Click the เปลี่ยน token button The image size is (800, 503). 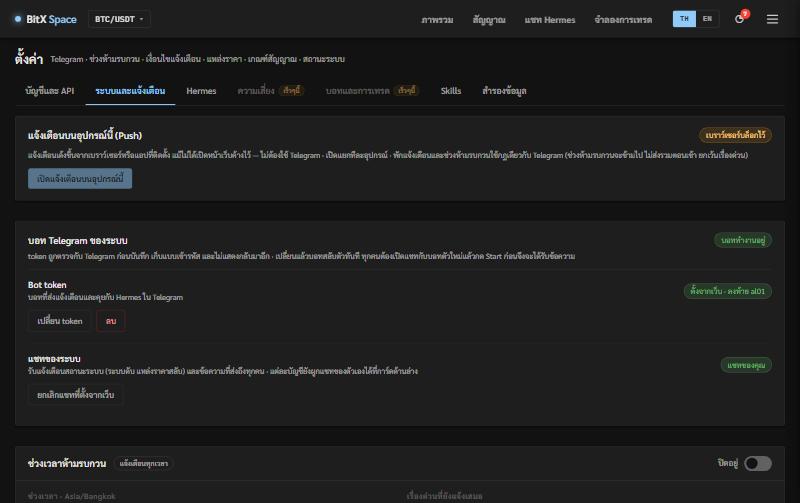60,321
